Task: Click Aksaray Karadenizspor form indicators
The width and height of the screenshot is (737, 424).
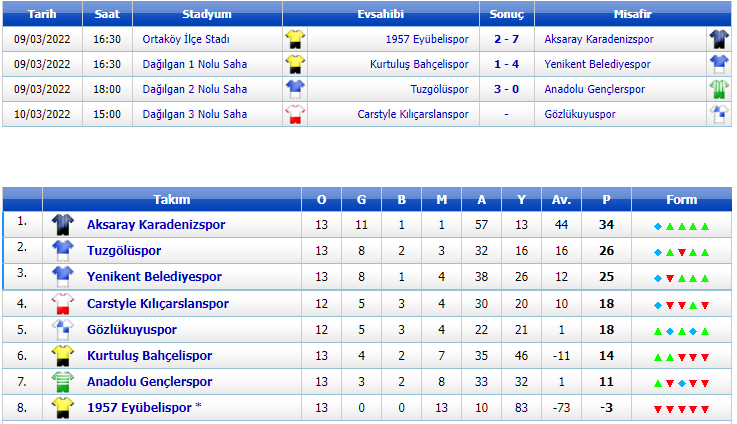Action: coord(681,226)
